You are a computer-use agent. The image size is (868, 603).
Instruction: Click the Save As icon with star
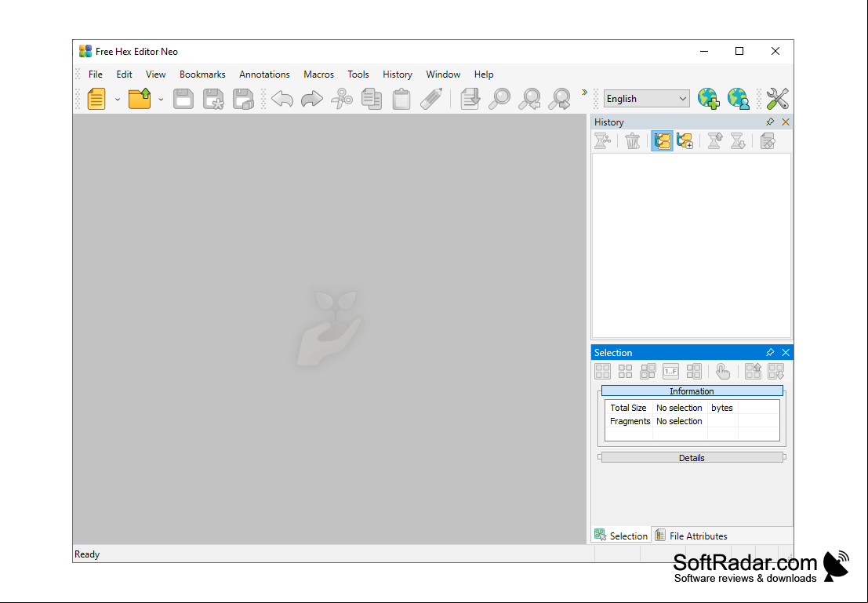pos(213,99)
